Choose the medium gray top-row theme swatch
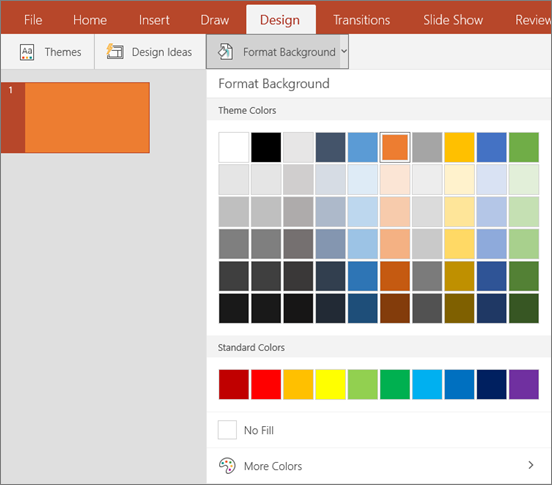Viewport: 552px width, 485px height. click(x=427, y=147)
